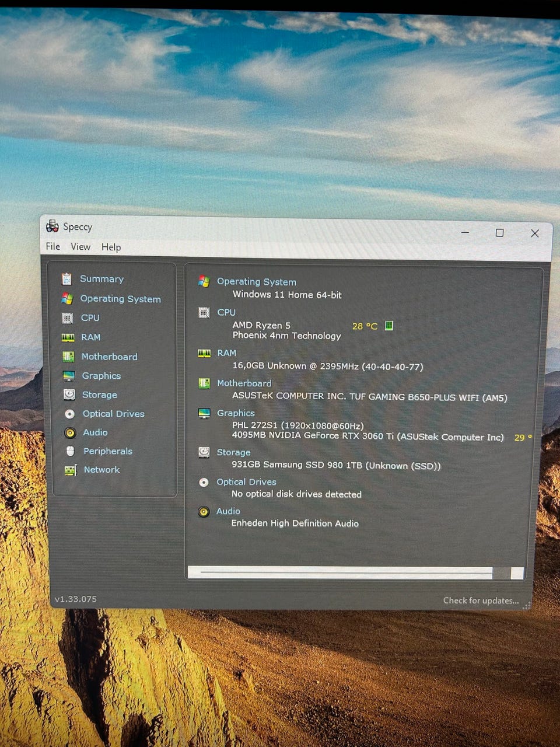Click 'Enheden High Definition Audio' text
This screenshot has height=747, width=560.
pyautogui.click(x=295, y=523)
